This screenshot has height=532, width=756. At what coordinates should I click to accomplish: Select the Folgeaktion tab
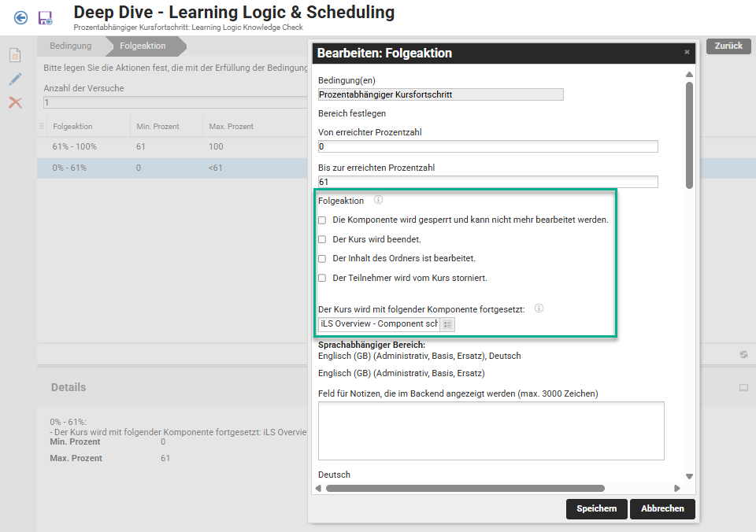(x=143, y=46)
